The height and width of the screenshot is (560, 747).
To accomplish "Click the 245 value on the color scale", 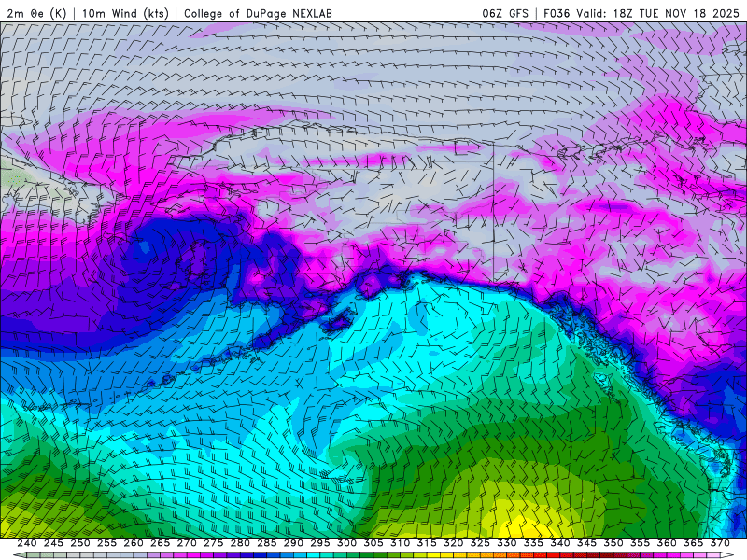I will click(53, 543).
